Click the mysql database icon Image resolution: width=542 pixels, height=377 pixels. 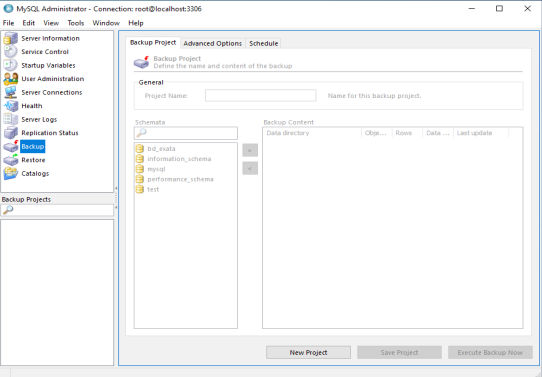(x=140, y=169)
